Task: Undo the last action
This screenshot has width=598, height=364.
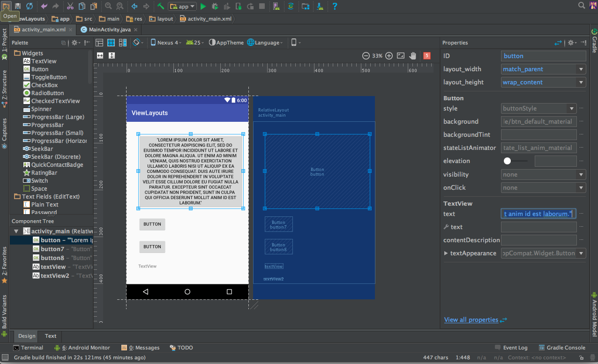Action: tap(45, 6)
